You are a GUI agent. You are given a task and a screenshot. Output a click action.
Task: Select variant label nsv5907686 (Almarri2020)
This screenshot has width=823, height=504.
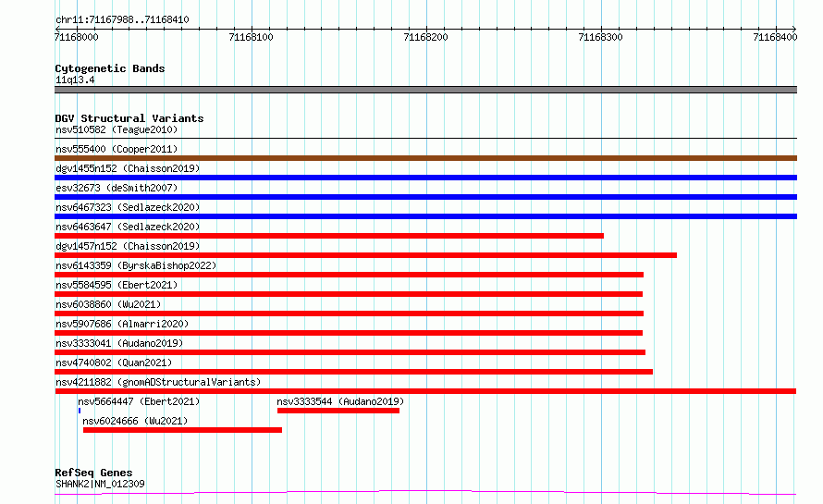tap(122, 324)
